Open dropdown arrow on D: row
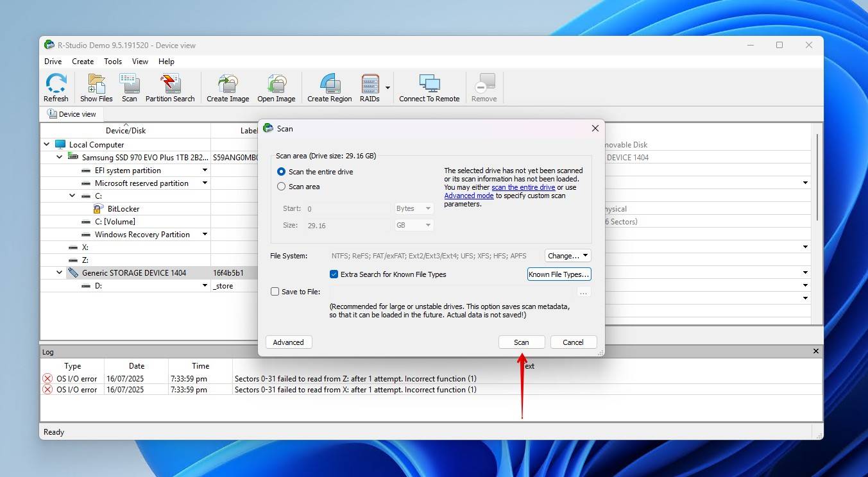The height and width of the screenshot is (477, 868). pyautogui.click(x=205, y=285)
